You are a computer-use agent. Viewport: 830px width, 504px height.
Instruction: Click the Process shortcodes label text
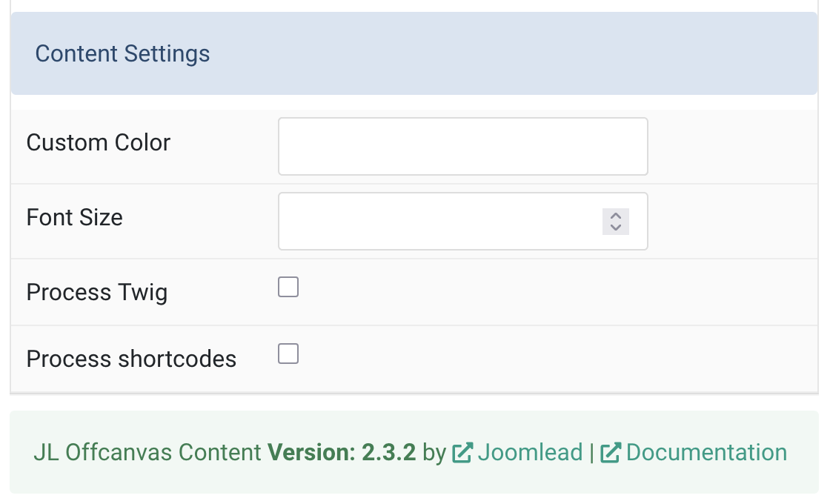(131, 359)
